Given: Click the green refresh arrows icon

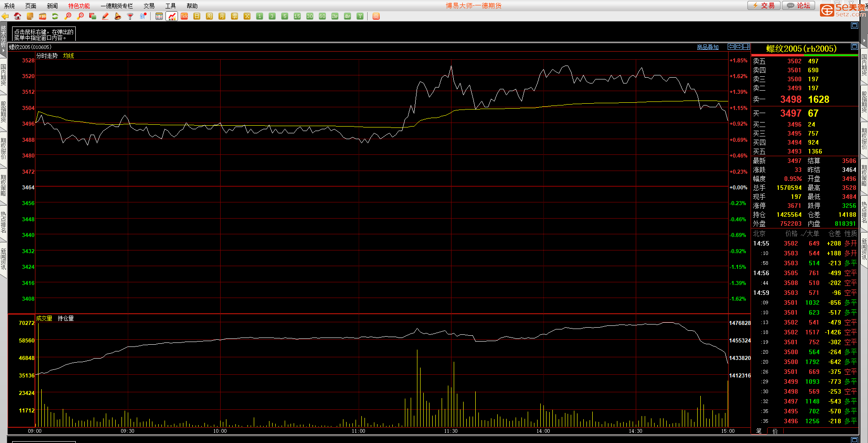Looking at the screenshot, I should pyautogui.click(x=55, y=16).
